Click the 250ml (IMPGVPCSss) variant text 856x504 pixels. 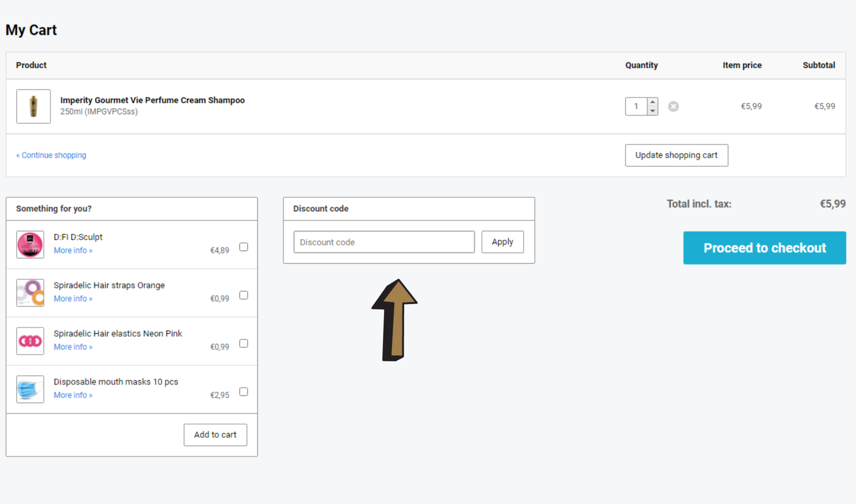click(99, 111)
